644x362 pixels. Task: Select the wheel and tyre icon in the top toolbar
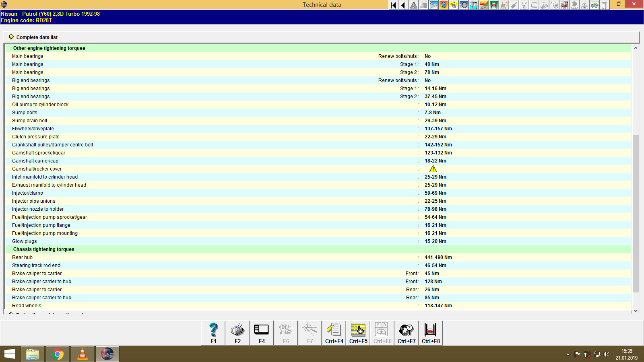(x=463, y=5)
